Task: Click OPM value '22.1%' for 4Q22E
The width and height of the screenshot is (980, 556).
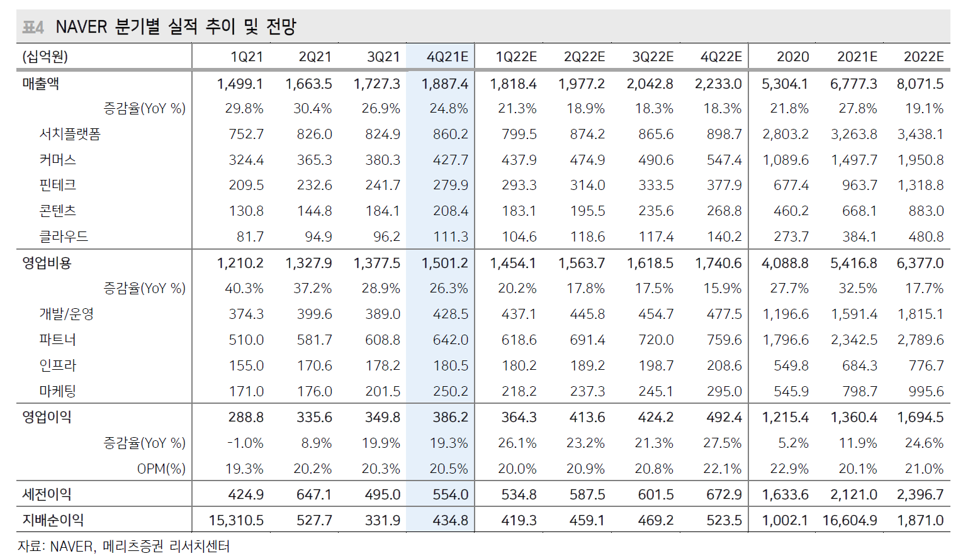Action: [723, 469]
